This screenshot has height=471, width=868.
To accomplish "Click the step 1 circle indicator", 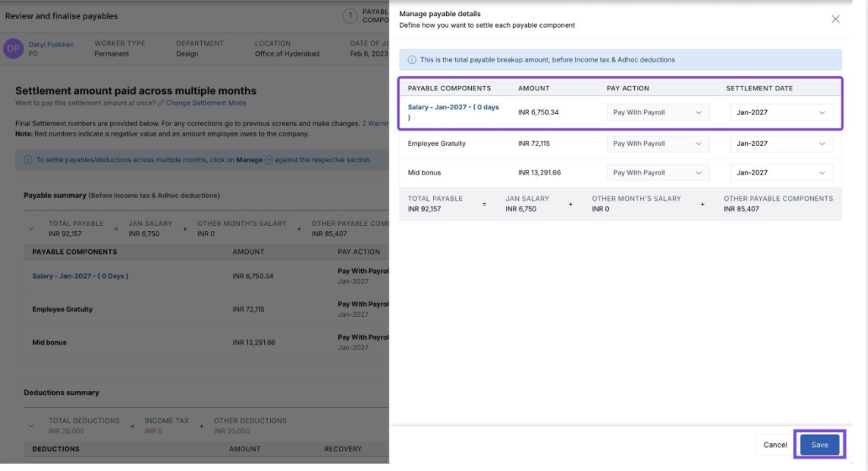I will point(351,15).
